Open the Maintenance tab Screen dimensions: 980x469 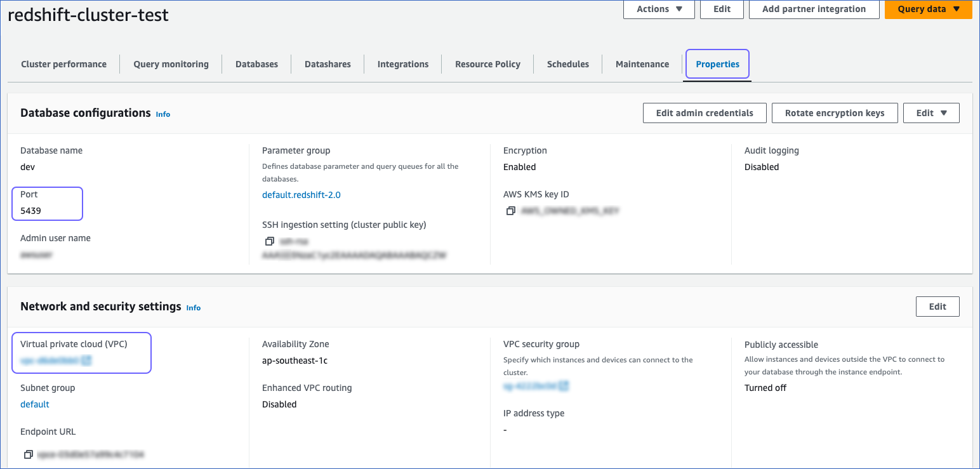[x=642, y=64]
